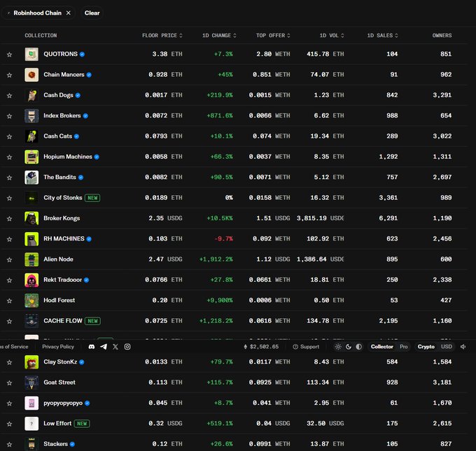Click the Owners column header

point(442,36)
